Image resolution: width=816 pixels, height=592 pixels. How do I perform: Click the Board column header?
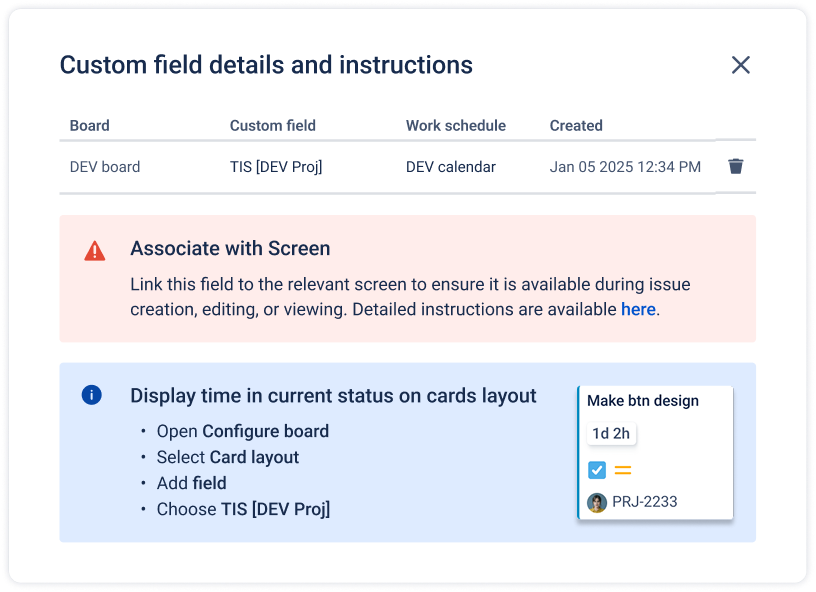[x=89, y=125]
